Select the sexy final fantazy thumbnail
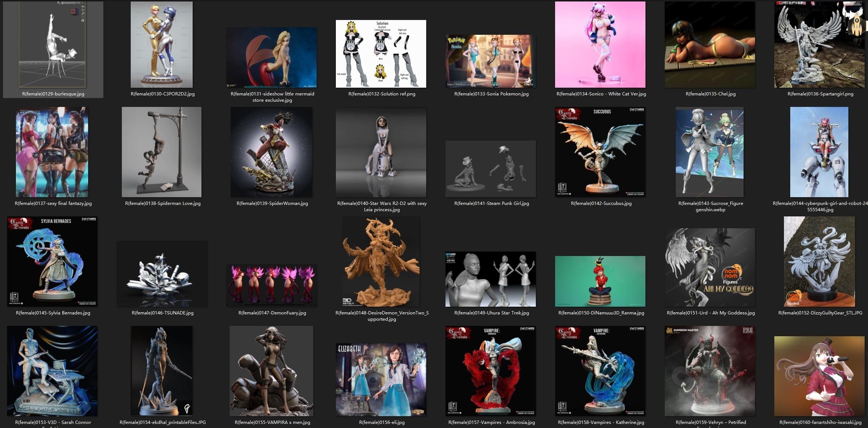868x428 pixels. point(52,152)
